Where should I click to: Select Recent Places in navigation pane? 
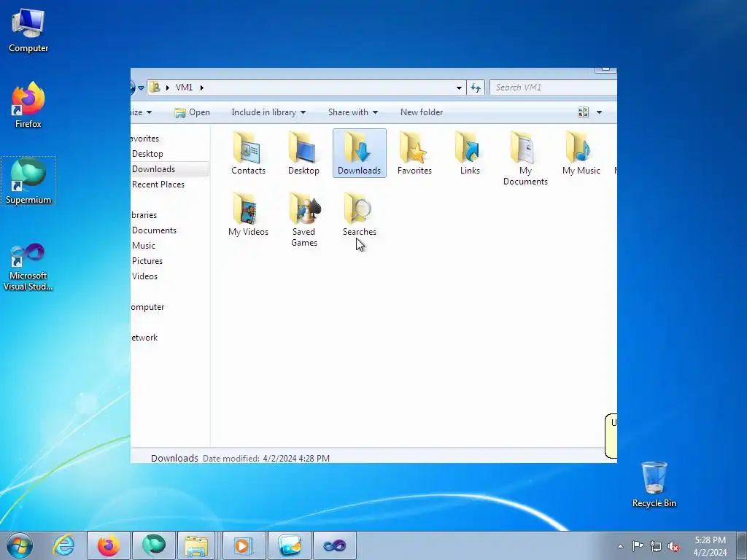pos(158,184)
